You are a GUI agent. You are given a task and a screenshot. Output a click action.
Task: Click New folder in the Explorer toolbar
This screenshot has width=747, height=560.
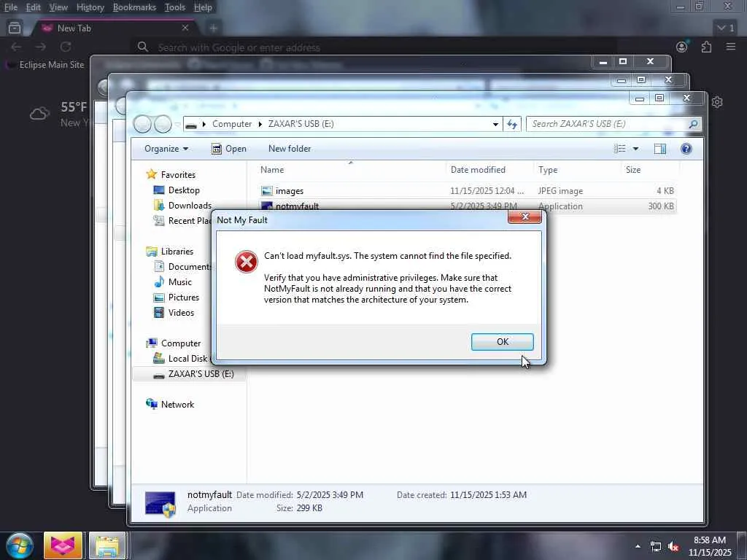click(290, 149)
